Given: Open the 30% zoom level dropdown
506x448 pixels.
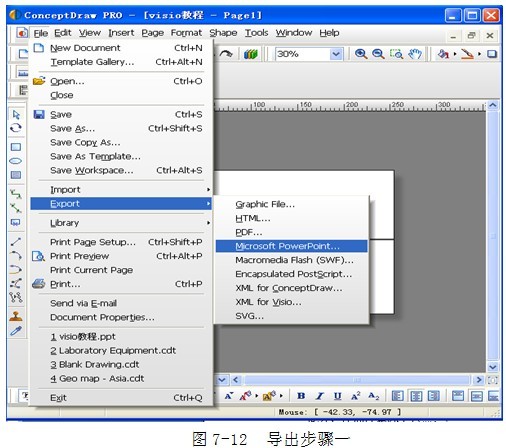Looking at the screenshot, I should 336,54.
